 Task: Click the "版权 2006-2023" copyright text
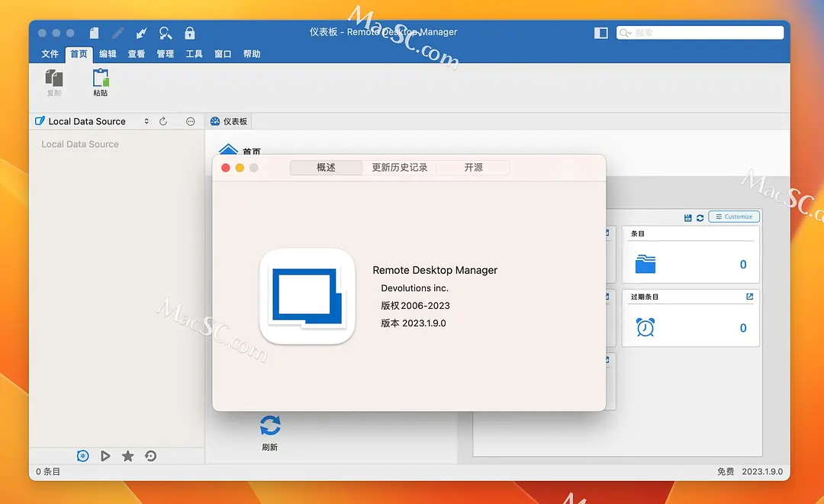point(415,306)
